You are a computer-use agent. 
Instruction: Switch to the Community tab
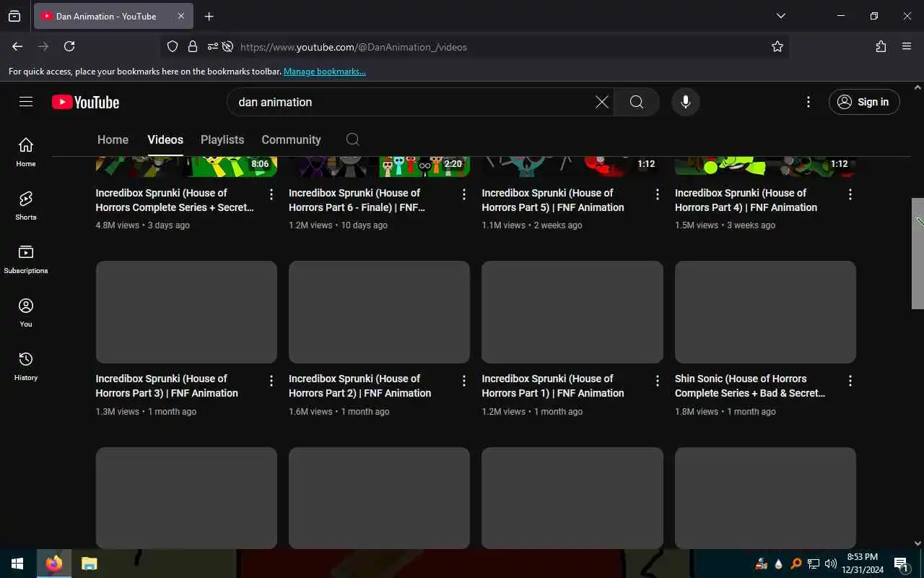tap(291, 139)
